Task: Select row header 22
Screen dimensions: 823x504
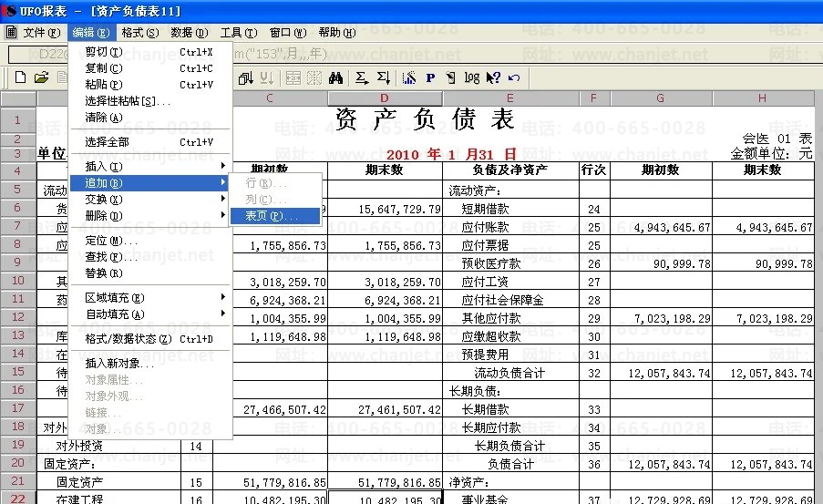Action: 18,499
